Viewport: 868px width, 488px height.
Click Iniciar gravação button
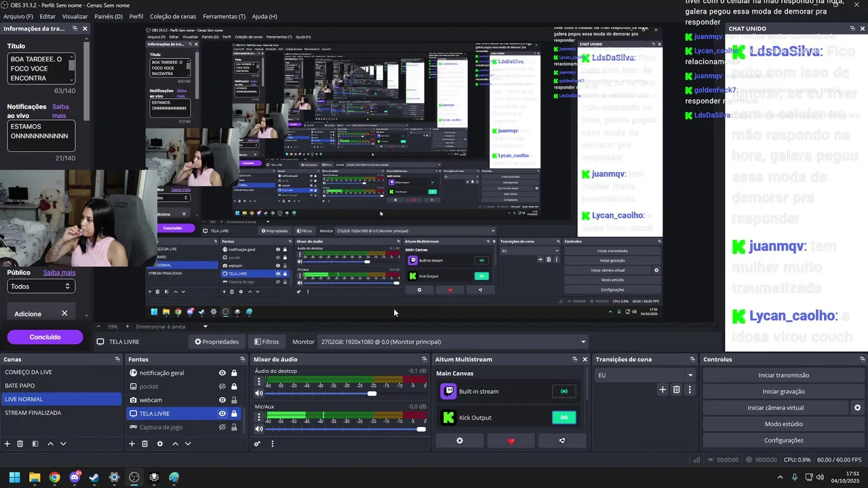[783, 392]
